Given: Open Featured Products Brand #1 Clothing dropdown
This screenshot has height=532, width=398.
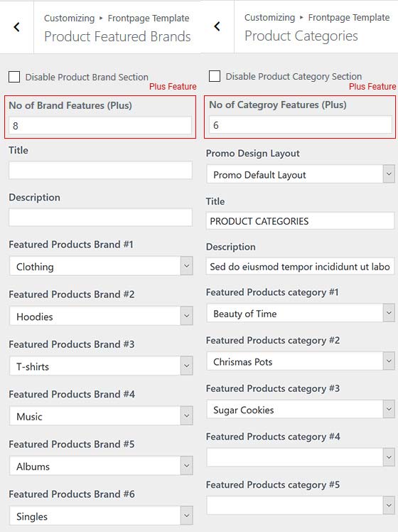Looking at the screenshot, I should (101, 266).
